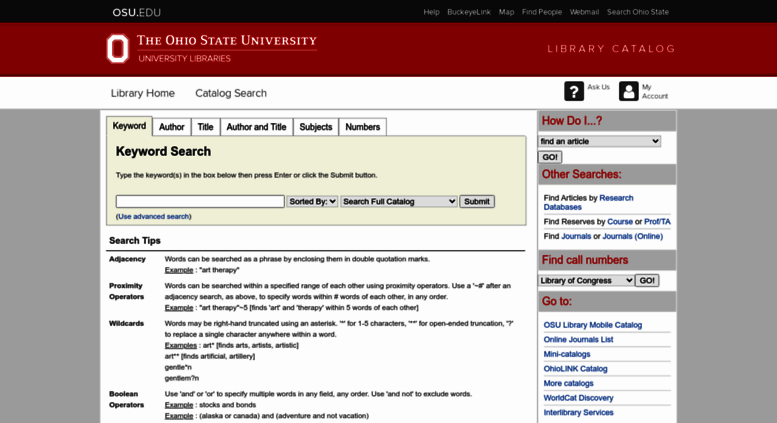
Task: Switch to the Numbers tab
Action: (x=362, y=127)
